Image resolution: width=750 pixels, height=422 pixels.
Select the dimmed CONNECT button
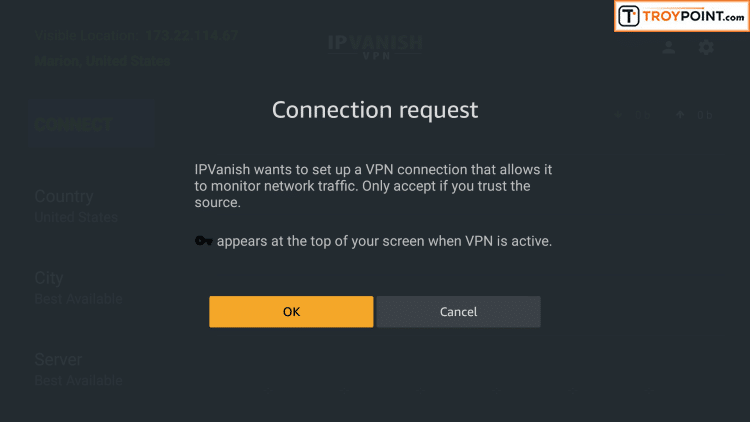[x=91, y=125]
